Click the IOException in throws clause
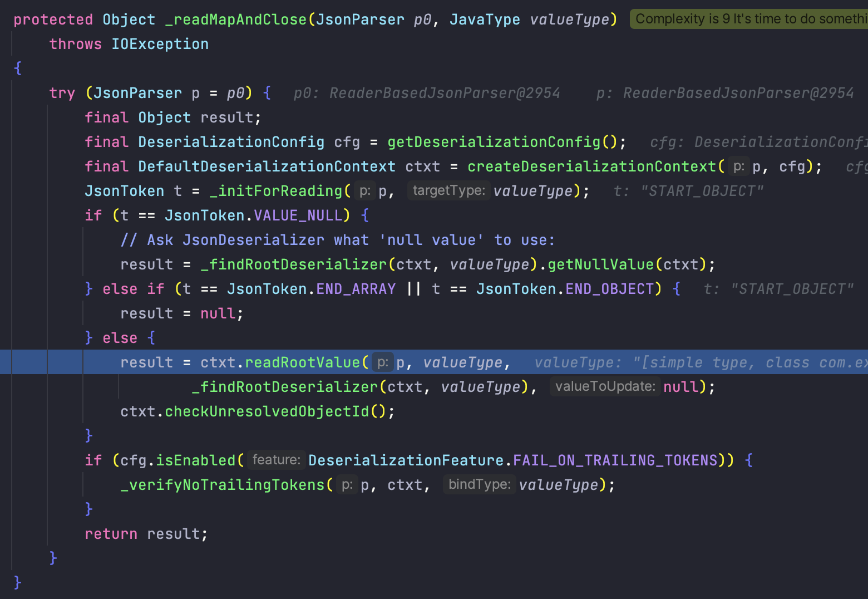868x599 pixels. click(160, 44)
